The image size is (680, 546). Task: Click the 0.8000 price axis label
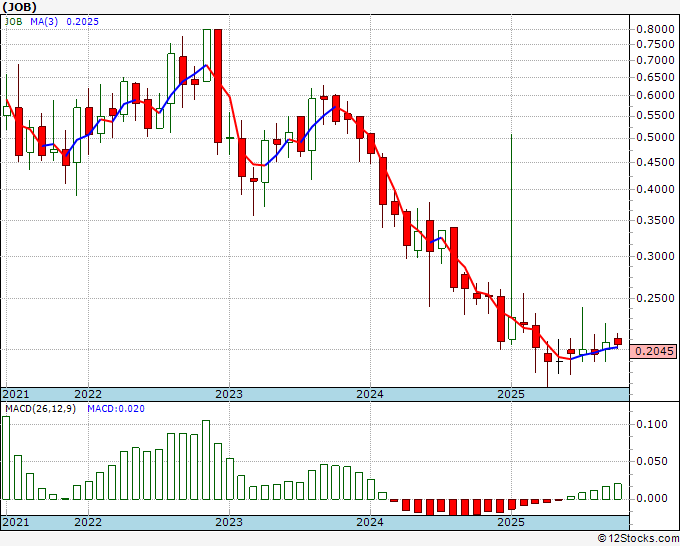pos(655,29)
